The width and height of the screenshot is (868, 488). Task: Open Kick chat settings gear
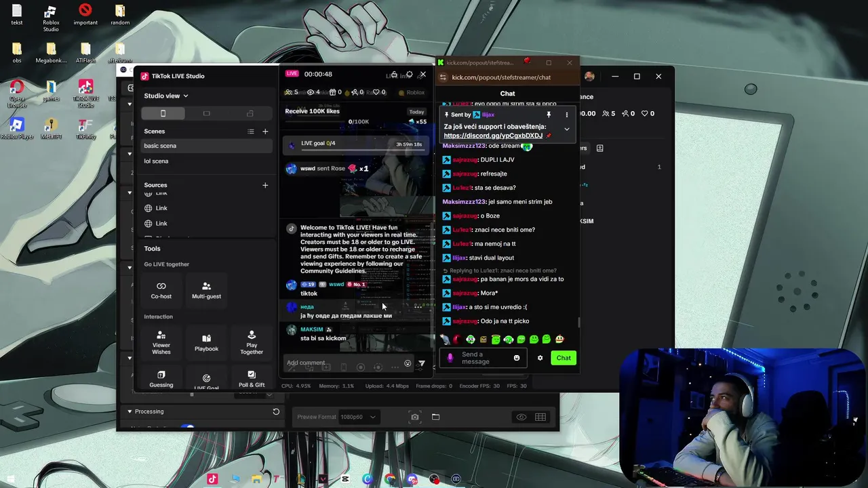pos(540,358)
